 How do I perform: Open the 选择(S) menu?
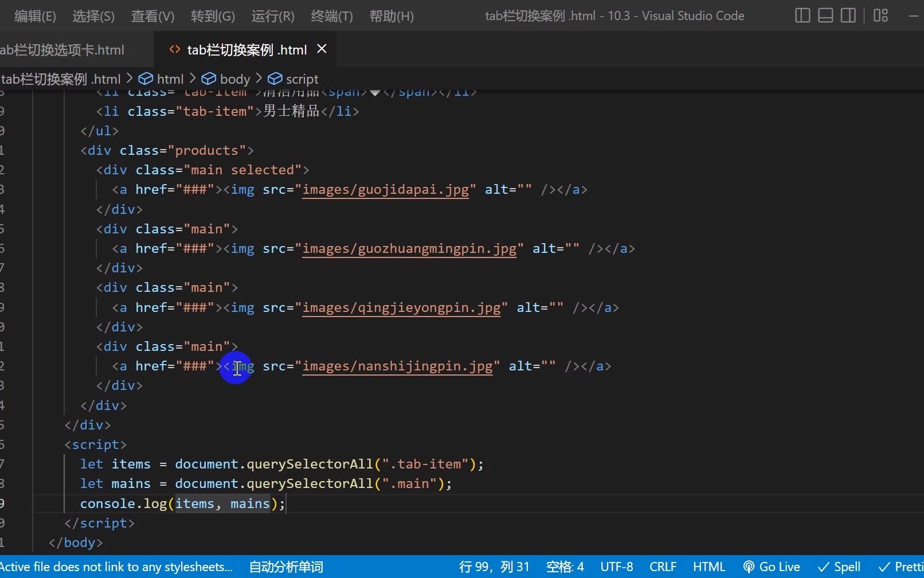93,16
